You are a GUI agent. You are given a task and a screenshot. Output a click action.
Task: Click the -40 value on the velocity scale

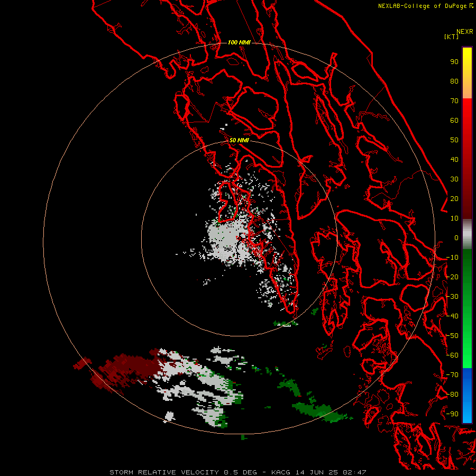point(452,316)
